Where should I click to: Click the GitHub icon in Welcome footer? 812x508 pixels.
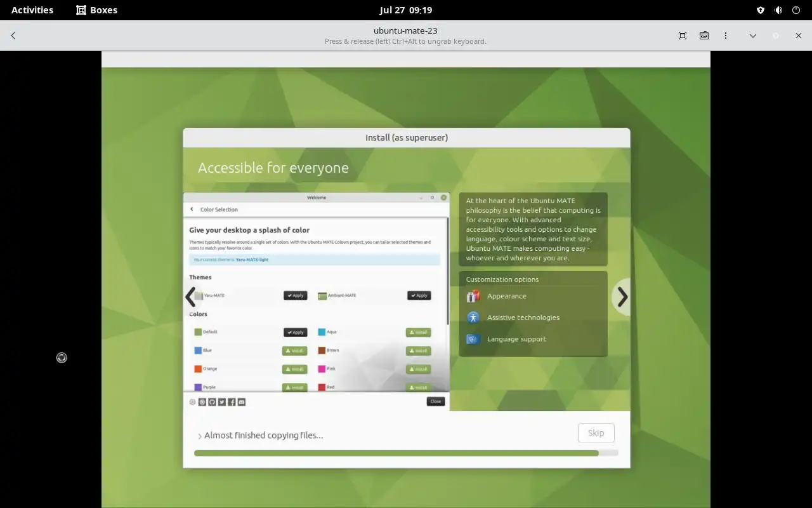(x=212, y=402)
